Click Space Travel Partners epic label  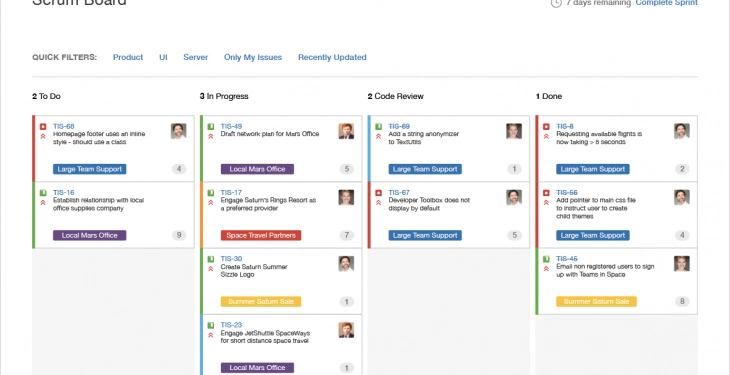261,235
